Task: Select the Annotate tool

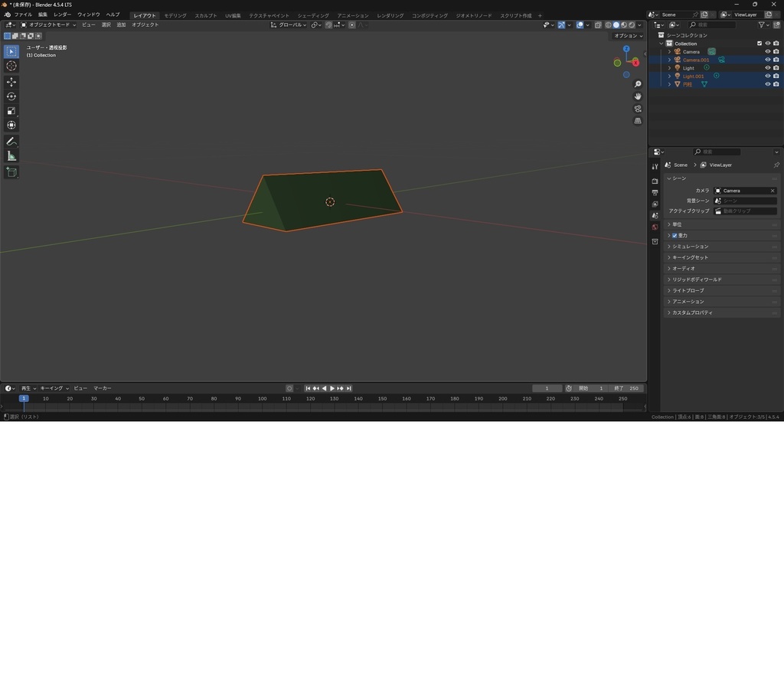Action: [11, 142]
